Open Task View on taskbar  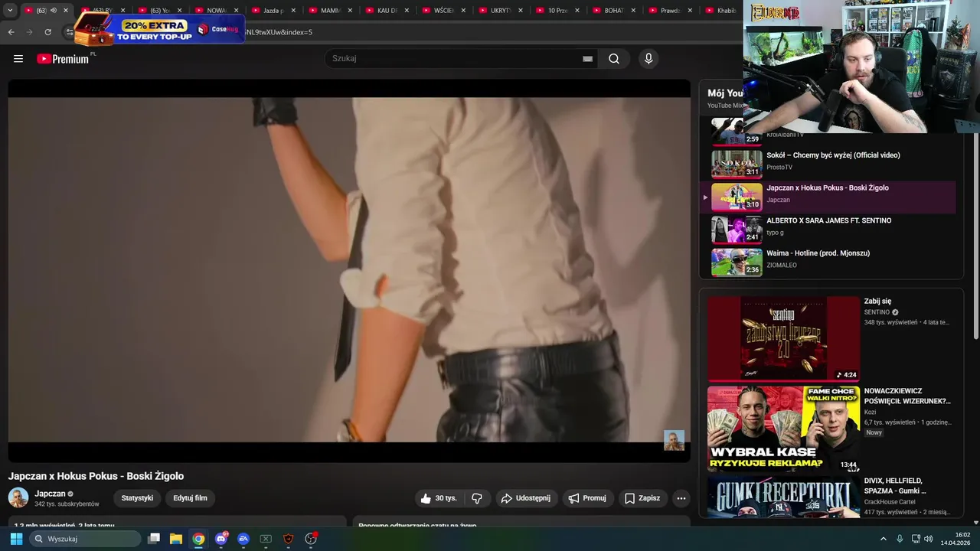[154, 539]
